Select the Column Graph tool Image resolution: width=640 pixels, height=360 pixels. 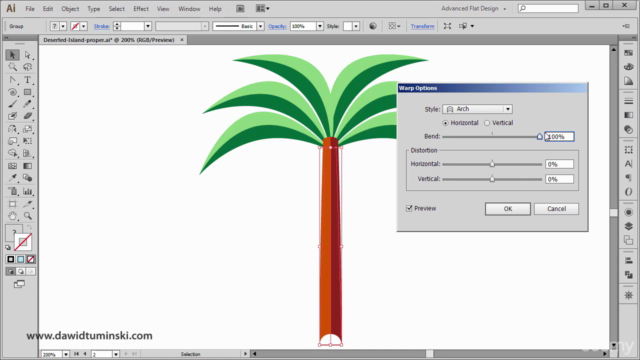pos(27,191)
